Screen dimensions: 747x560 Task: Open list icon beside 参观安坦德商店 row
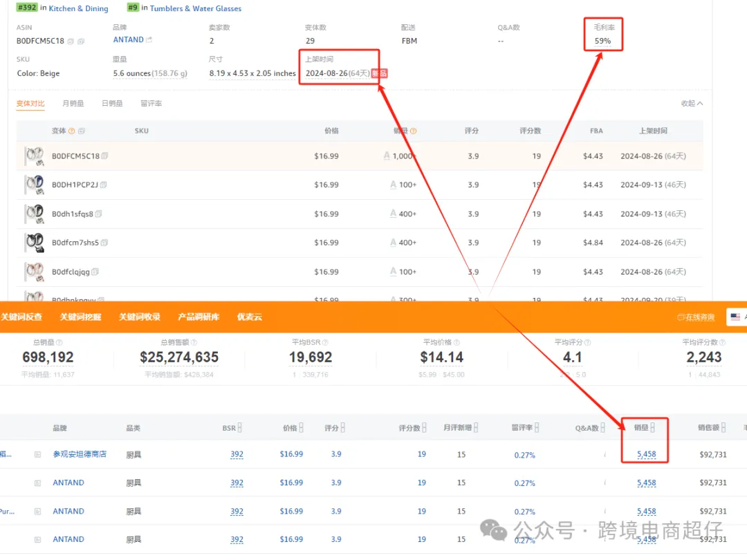37,455
